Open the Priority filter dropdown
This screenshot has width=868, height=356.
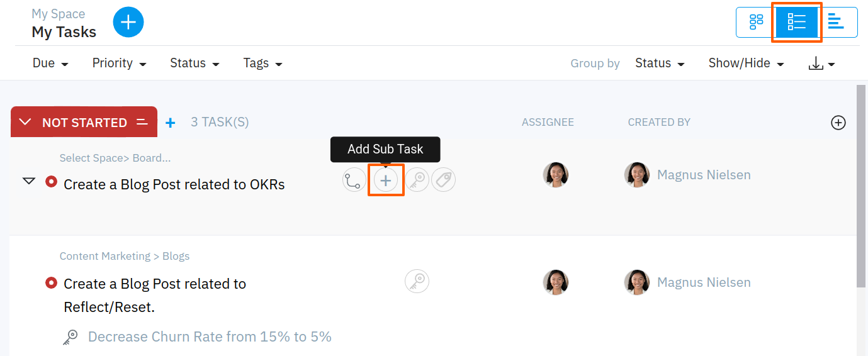tap(119, 64)
